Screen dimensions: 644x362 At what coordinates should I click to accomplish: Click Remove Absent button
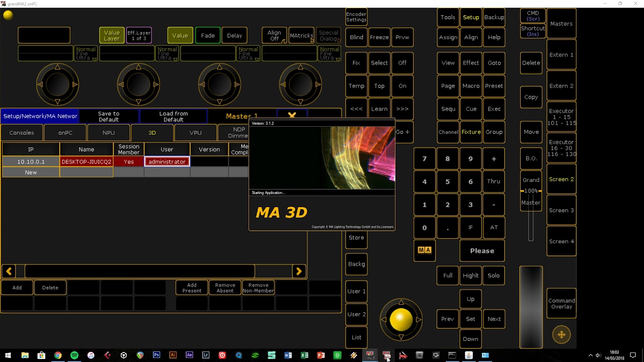(225, 288)
